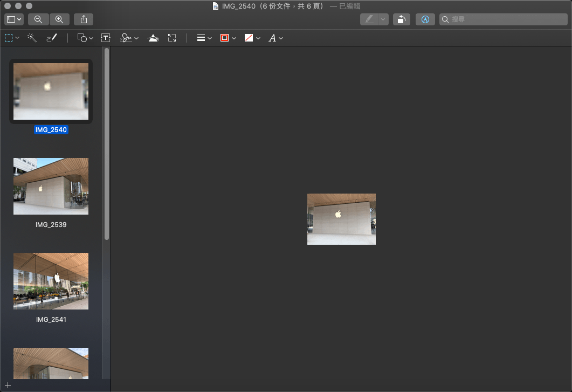Click the IMG_2540 window title text
The width and height of the screenshot is (572, 392).
[239, 6]
